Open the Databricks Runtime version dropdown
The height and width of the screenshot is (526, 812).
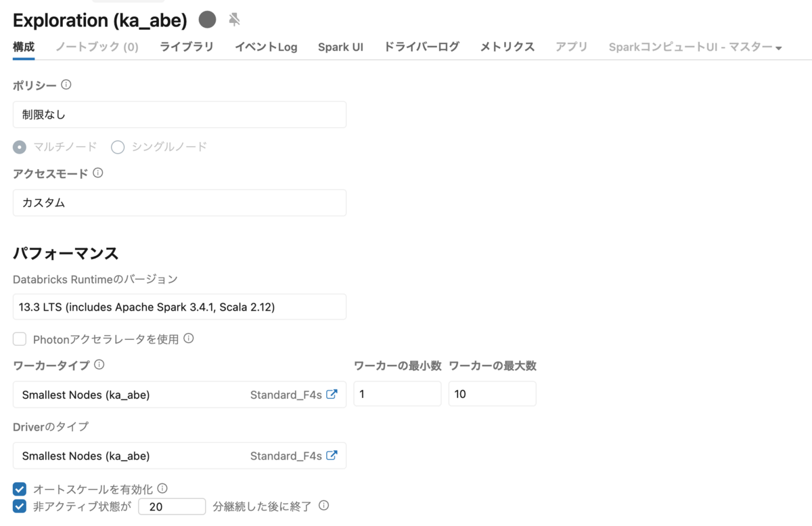tap(179, 307)
